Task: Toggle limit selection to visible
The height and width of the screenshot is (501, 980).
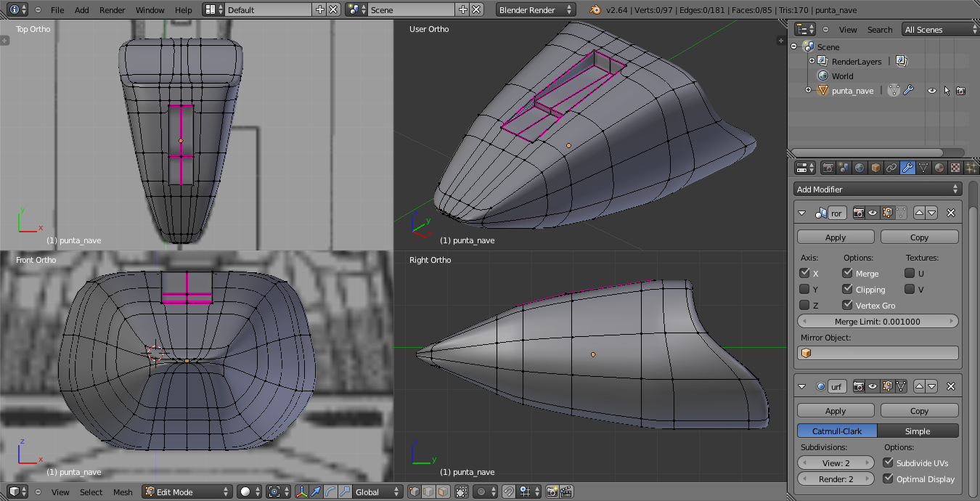Action: click(x=462, y=492)
